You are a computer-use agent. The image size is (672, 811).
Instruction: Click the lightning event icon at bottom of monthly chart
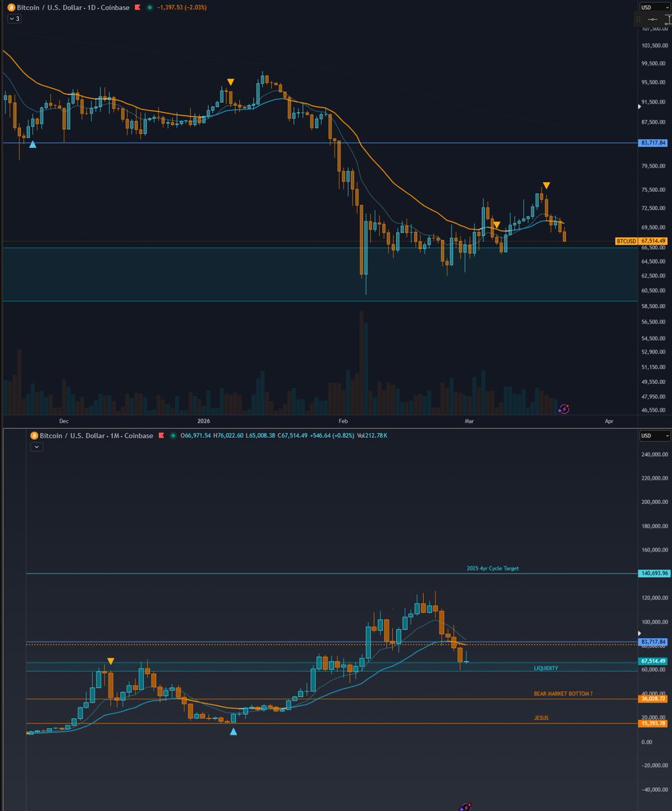pos(465,806)
